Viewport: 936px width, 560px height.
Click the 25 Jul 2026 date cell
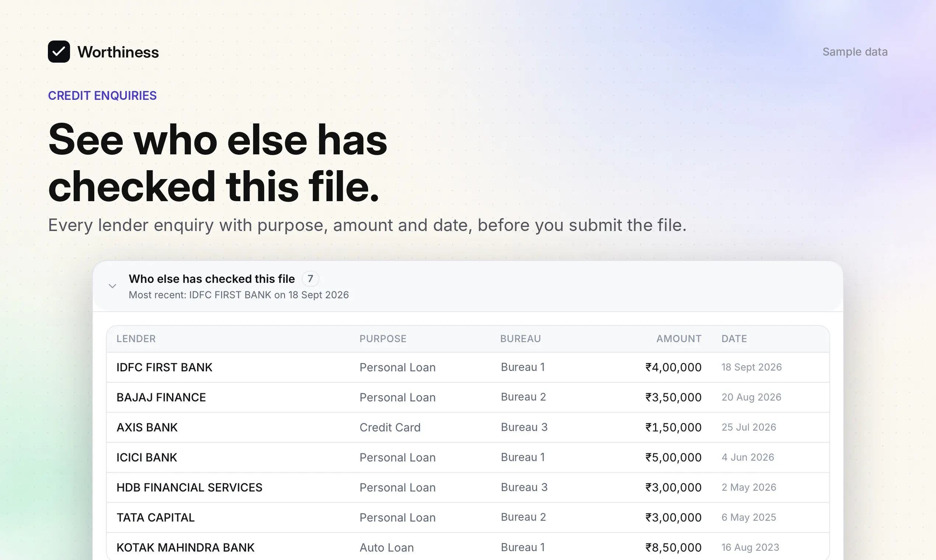[x=749, y=427]
